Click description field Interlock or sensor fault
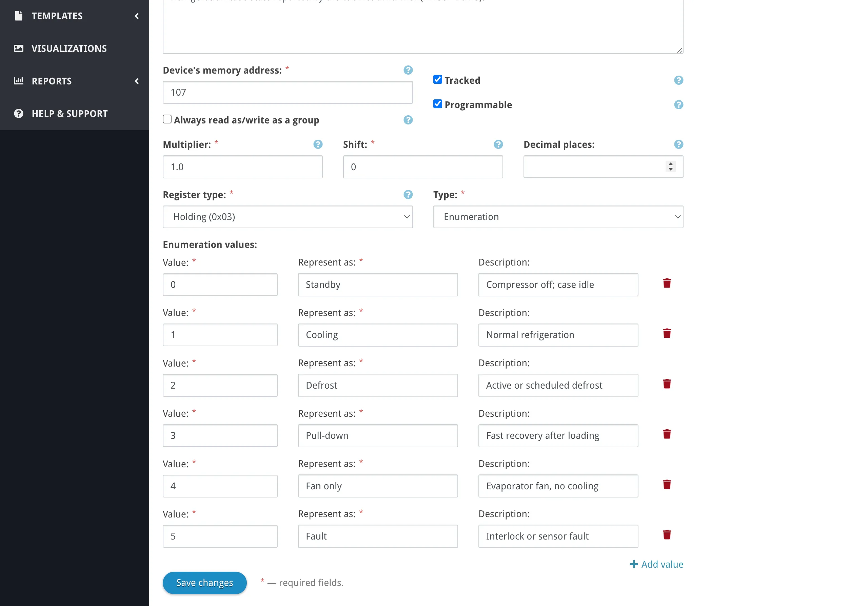868x606 pixels. tap(558, 536)
